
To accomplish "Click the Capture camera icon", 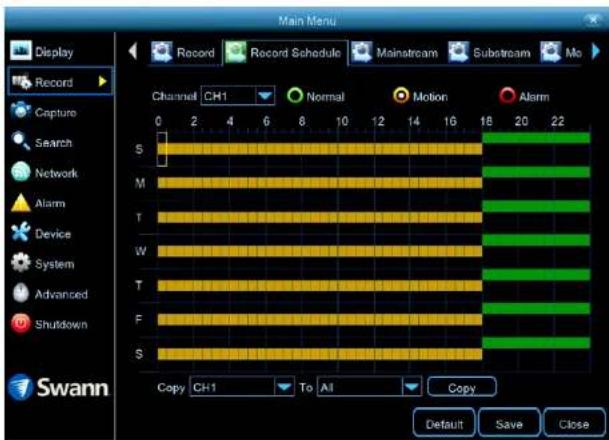I will pos(21,111).
